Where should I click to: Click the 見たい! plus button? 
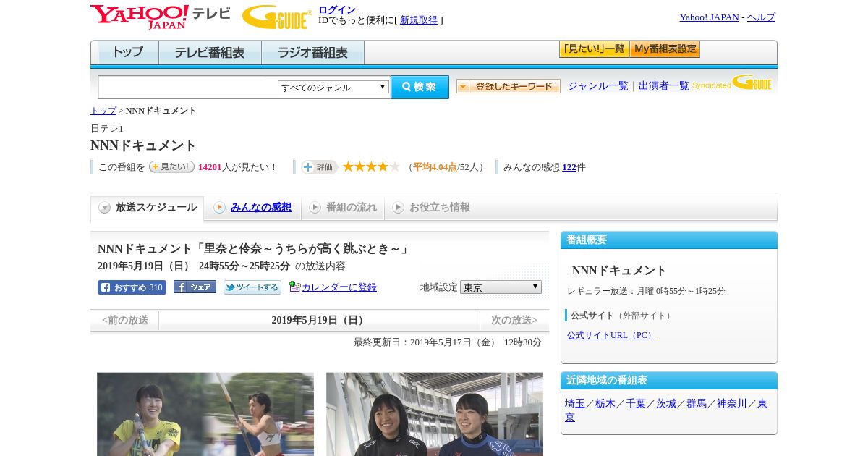[x=171, y=166]
